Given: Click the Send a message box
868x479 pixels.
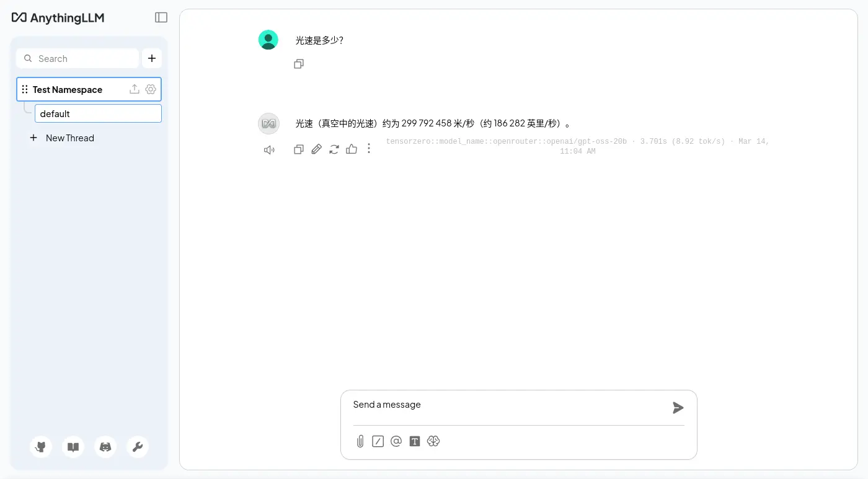Looking at the screenshot, I should tap(508, 405).
